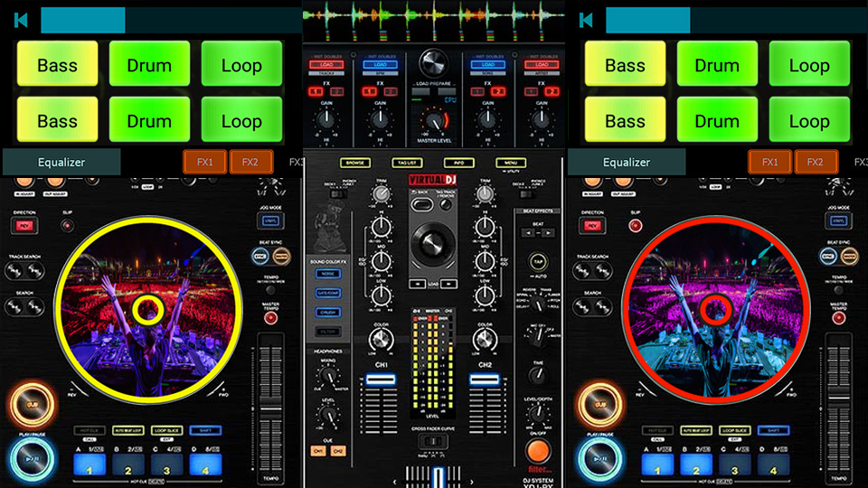Enable Crush sound color FX
868x488 pixels.
(328, 312)
